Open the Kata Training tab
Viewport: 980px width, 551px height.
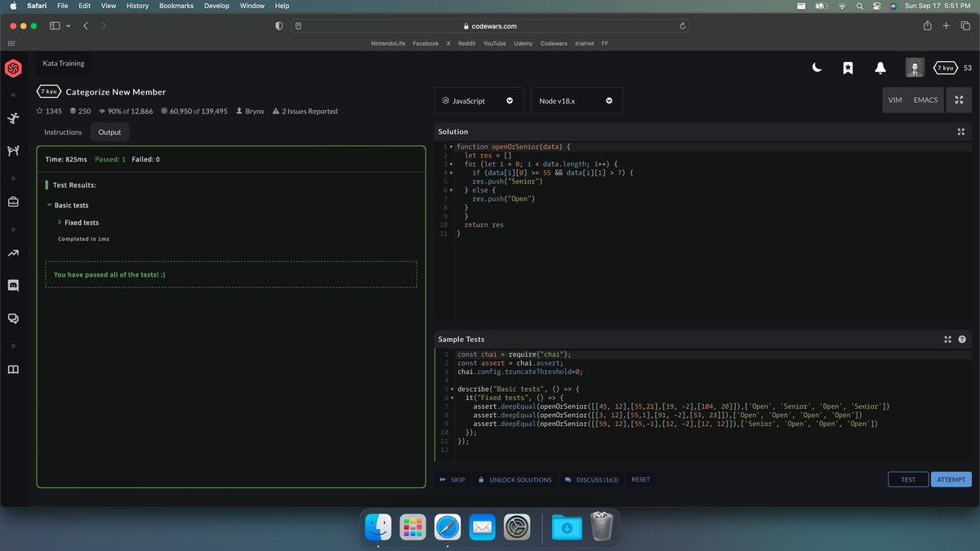(64, 63)
